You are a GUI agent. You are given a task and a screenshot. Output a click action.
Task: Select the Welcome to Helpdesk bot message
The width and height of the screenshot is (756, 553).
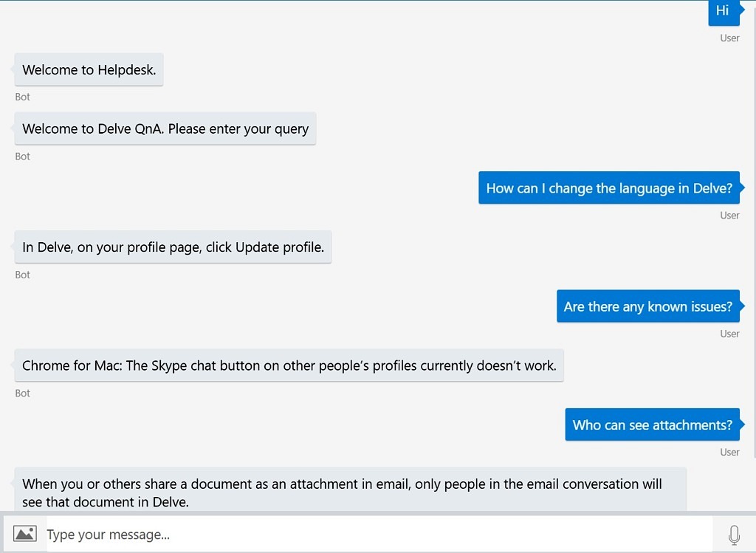point(89,70)
